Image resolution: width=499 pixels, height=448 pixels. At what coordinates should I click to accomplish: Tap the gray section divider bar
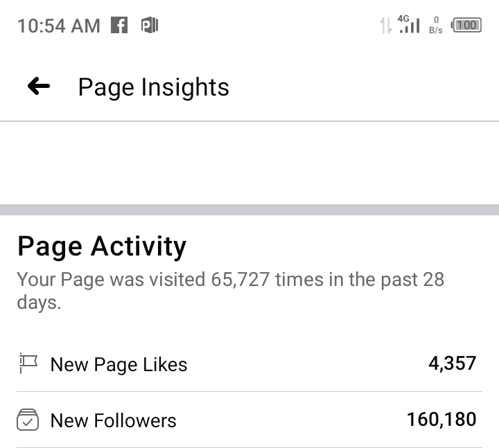tap(249, 210)
